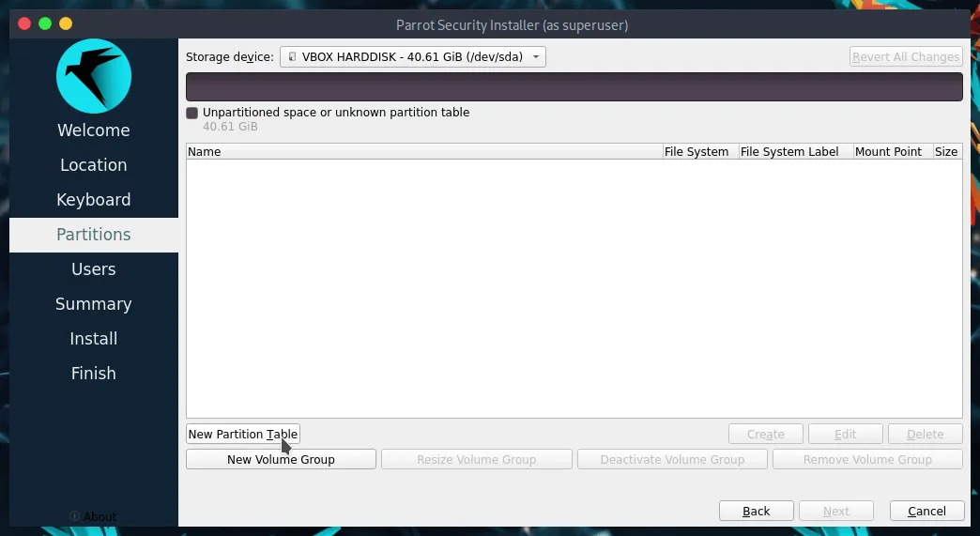Viewport: 980px width, 536px height.
Task: Click the Next button
Action: [x=835, y=511]
